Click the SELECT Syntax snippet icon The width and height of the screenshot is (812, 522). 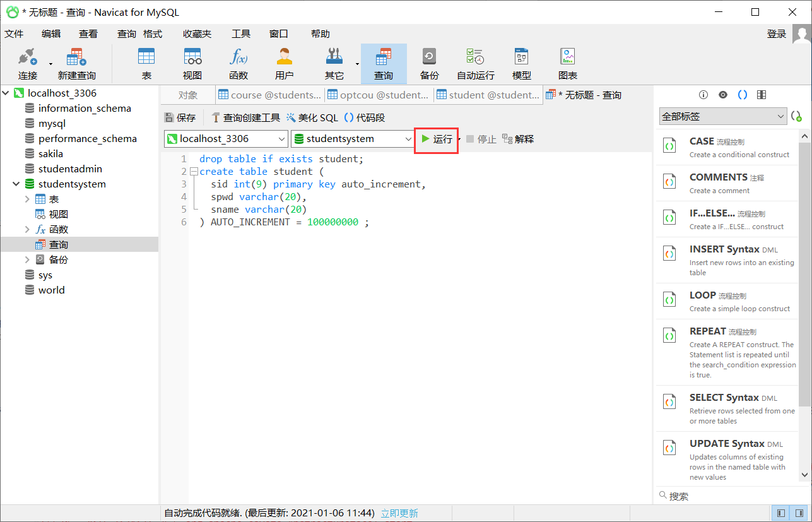coord(669,402)
